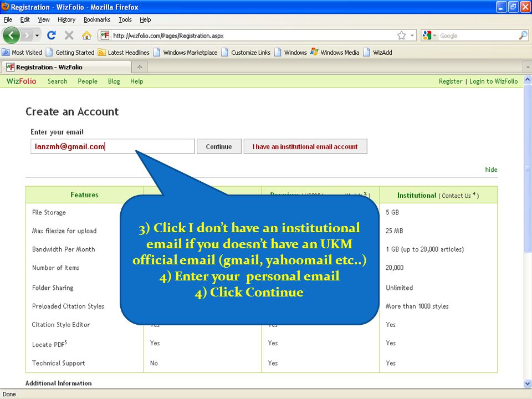Click the hide link for features table
532x399 pixels.
point(491,170)
